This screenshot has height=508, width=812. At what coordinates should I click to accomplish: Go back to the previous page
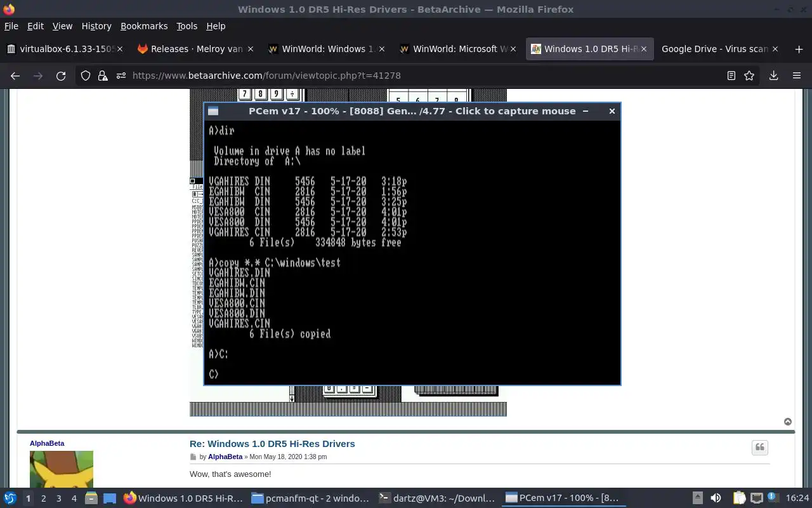pos(15,76)
